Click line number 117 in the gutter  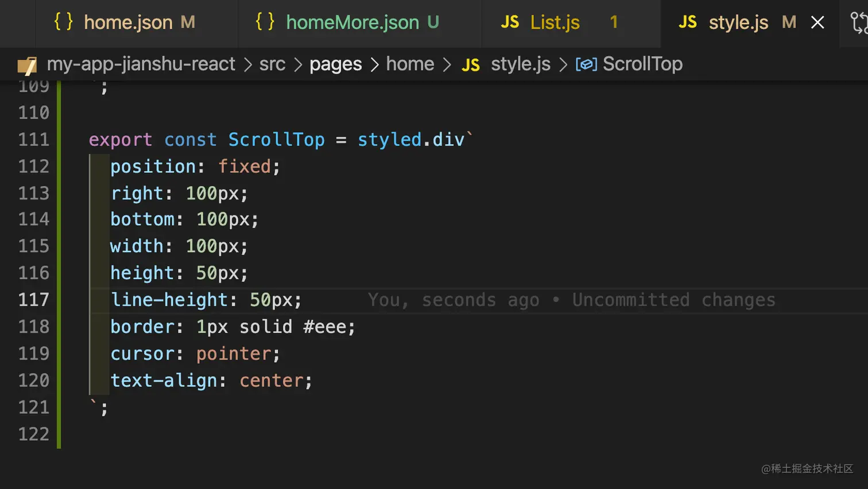tap(33, 300)
